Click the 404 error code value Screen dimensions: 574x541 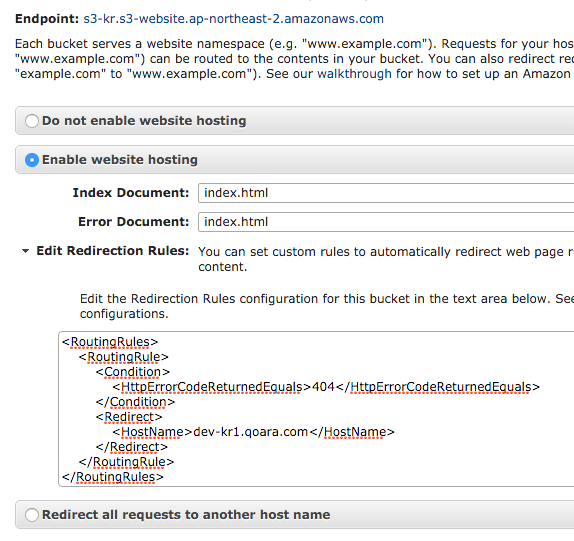323,387
